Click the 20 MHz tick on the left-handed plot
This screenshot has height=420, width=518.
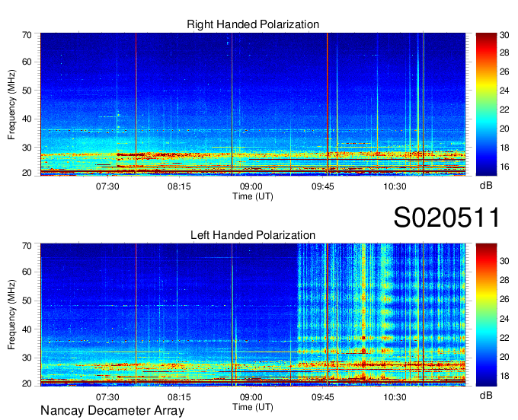27,383
